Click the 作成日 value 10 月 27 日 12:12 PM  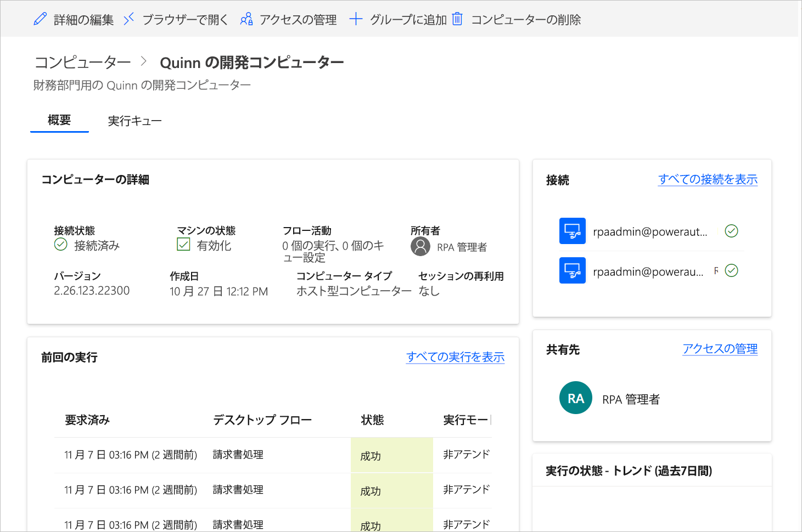[218, 291]
